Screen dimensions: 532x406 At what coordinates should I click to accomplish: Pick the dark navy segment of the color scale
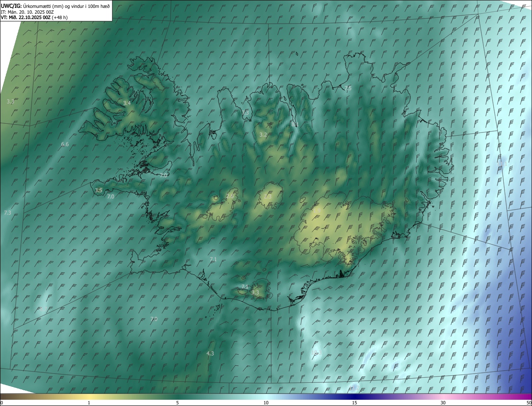pyautogui.click(x=355, y=396)
